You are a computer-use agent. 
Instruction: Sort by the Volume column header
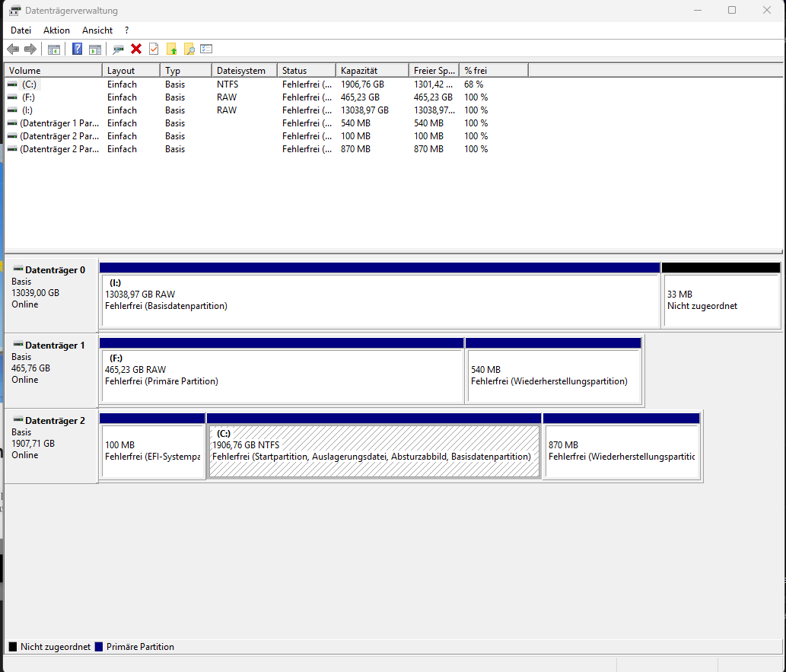coord(53,70)
